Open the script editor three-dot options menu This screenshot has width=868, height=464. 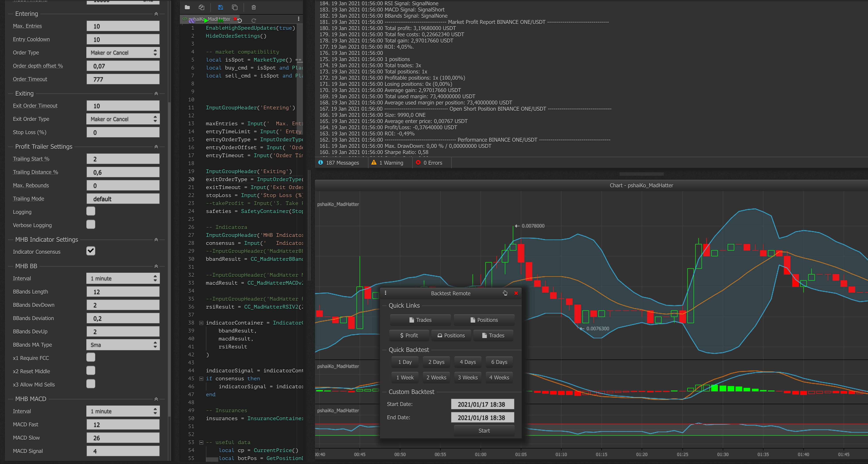click(298, 19)
